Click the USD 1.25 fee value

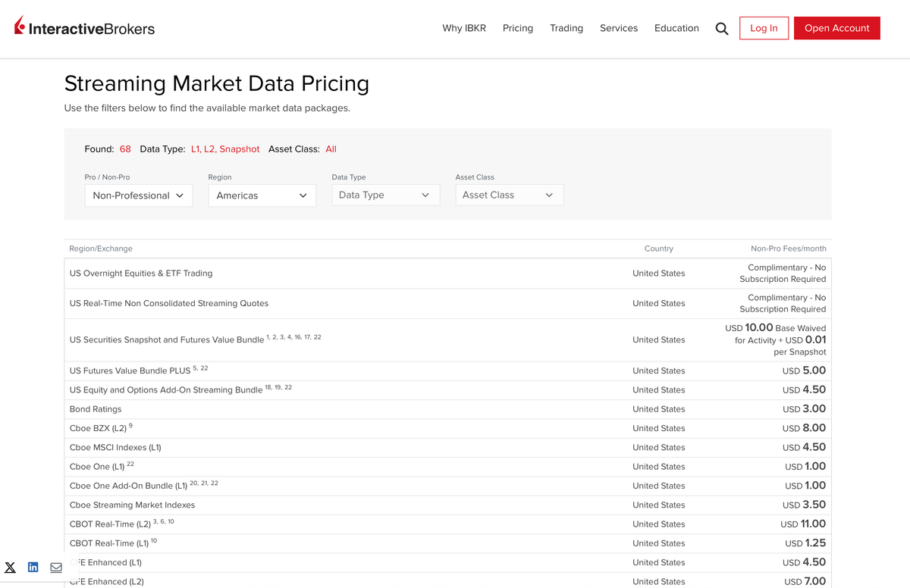(805, 543)
